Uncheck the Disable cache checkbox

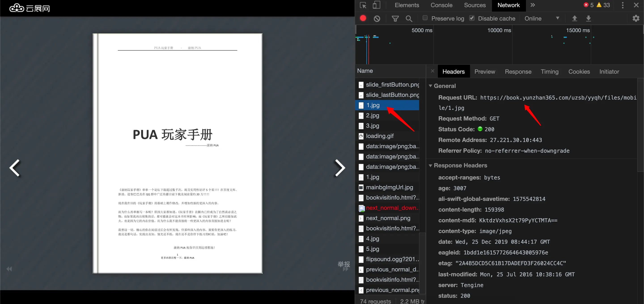[x=472, y=18]
